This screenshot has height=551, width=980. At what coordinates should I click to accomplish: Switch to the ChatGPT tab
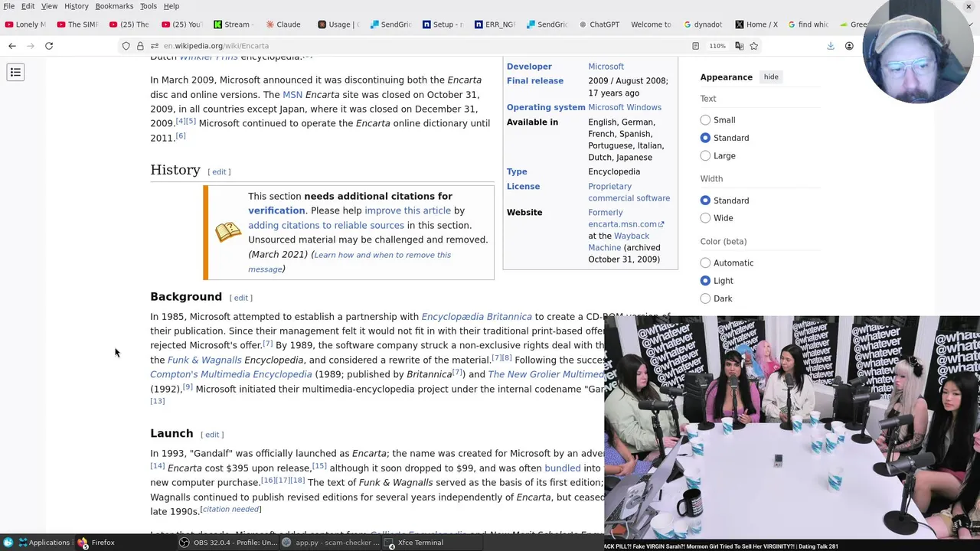tap(598, 24)
